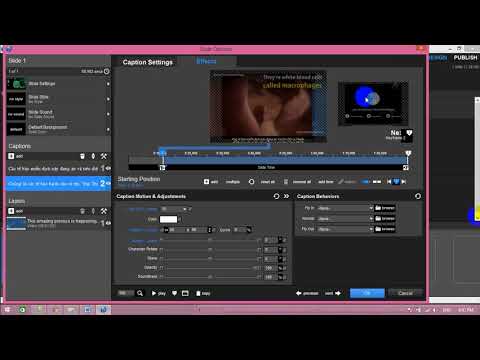
Task: Open the Captions tools icon
Action: point(104,156)
